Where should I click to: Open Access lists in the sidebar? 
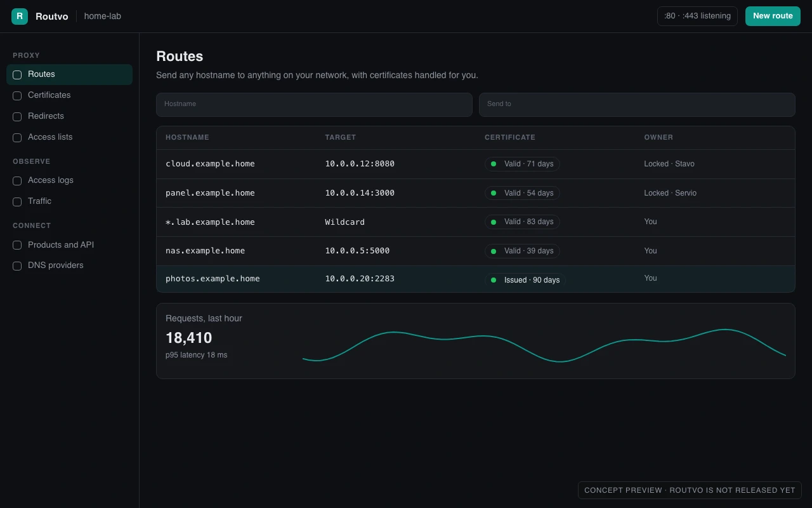(69, 137)
